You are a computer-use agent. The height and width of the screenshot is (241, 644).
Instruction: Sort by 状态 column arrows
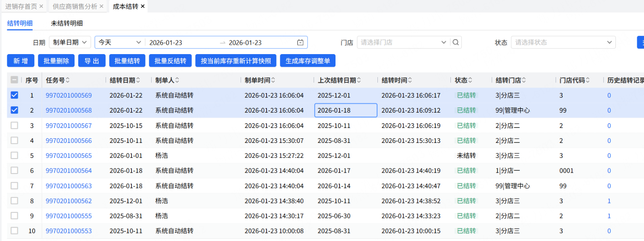pos(470,80)
